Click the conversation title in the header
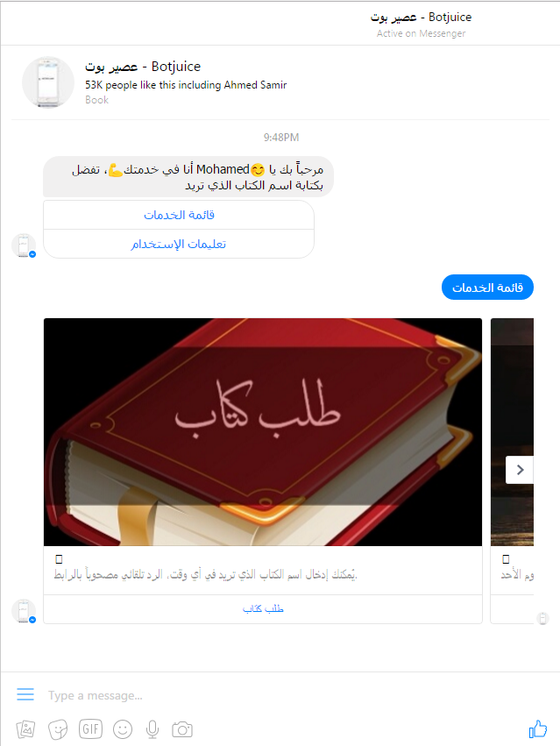Screen dimensions: 560x746 [x=421, y=18]
